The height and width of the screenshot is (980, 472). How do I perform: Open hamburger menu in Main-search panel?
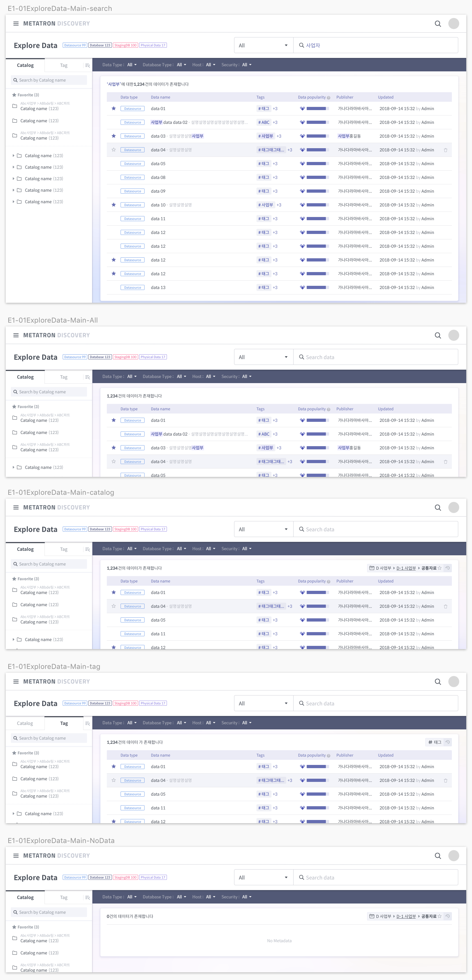coord(16,24)
